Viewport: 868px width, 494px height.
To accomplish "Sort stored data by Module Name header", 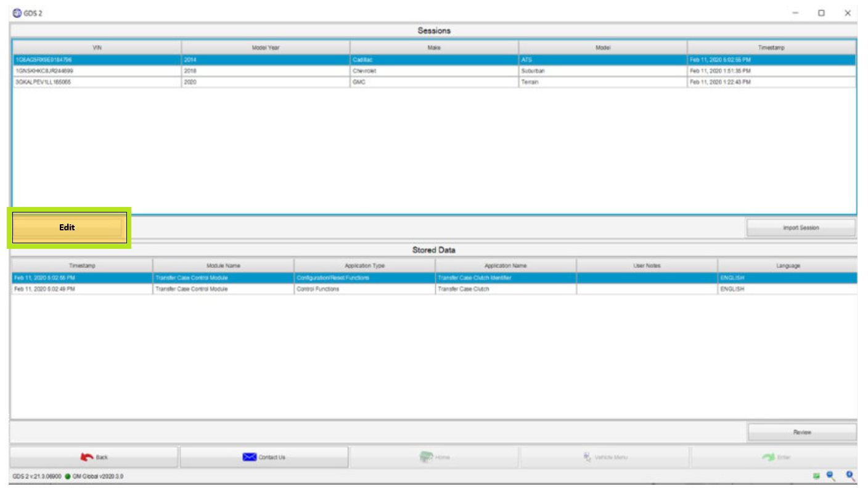I will point(223,265).
